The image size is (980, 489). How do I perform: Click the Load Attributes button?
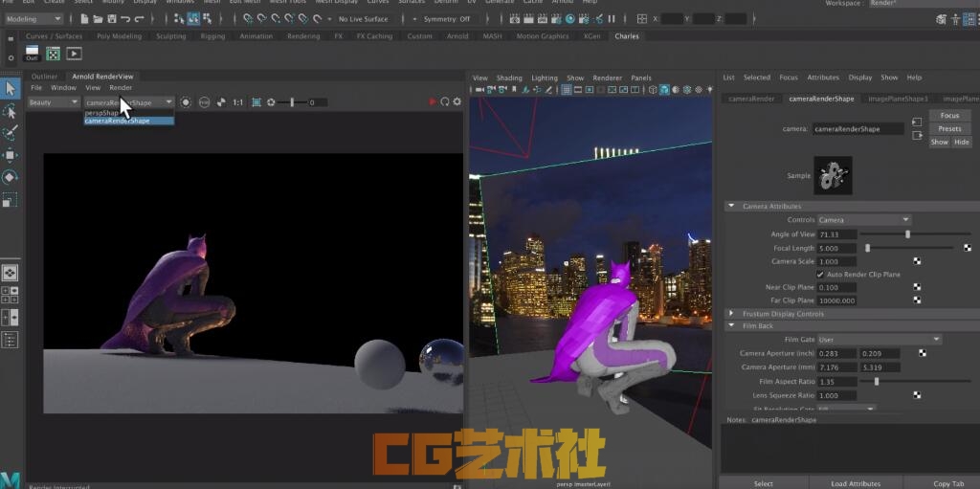(856, 483)
